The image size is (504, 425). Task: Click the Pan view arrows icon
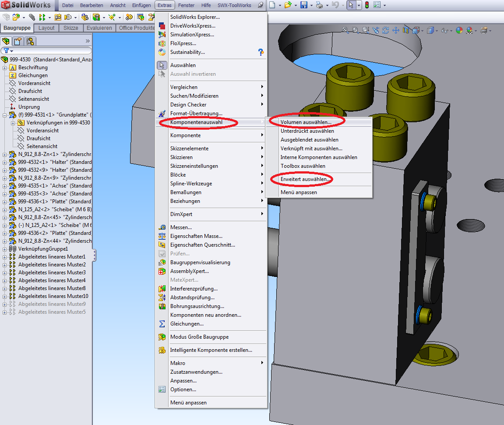[396, 30]
